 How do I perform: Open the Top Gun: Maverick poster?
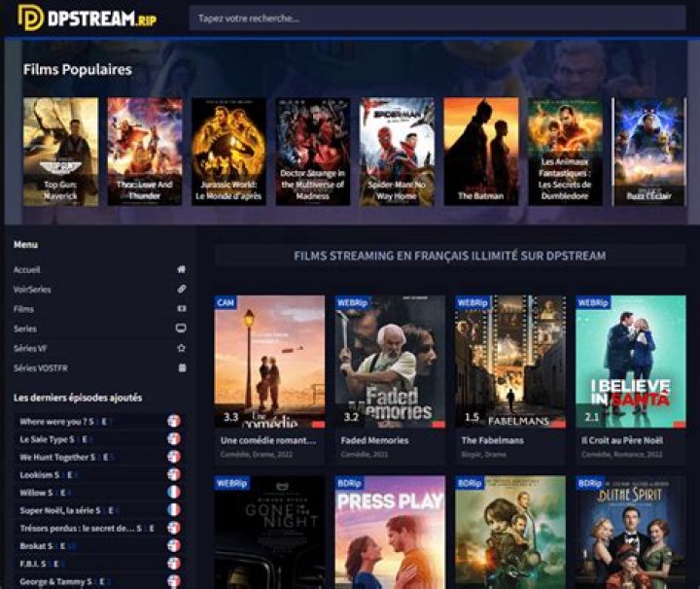(60, 152)
